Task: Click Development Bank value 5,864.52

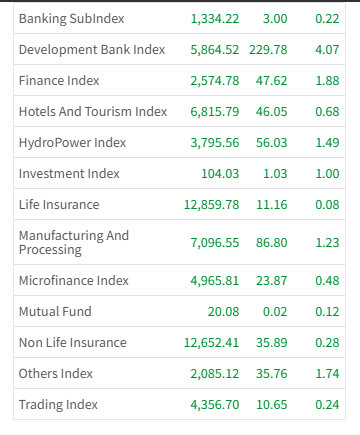Action: [x=215, y=50]
